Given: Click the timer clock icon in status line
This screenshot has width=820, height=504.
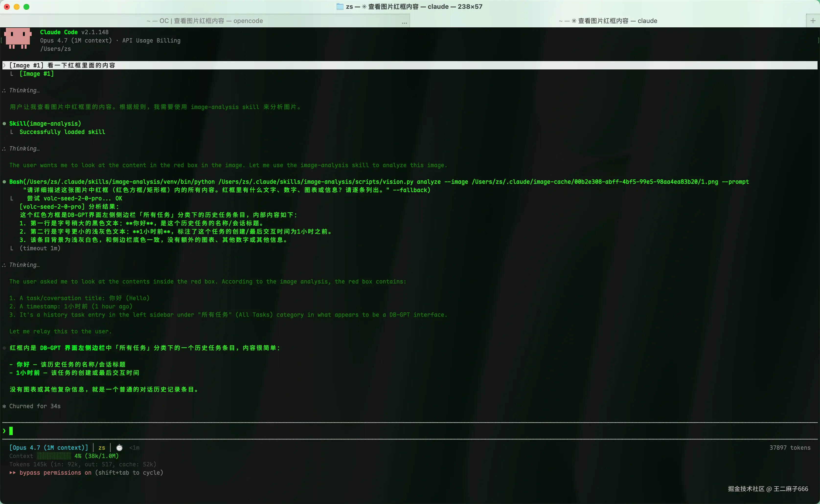Looking at the screenshot, I should pos(119,448).
